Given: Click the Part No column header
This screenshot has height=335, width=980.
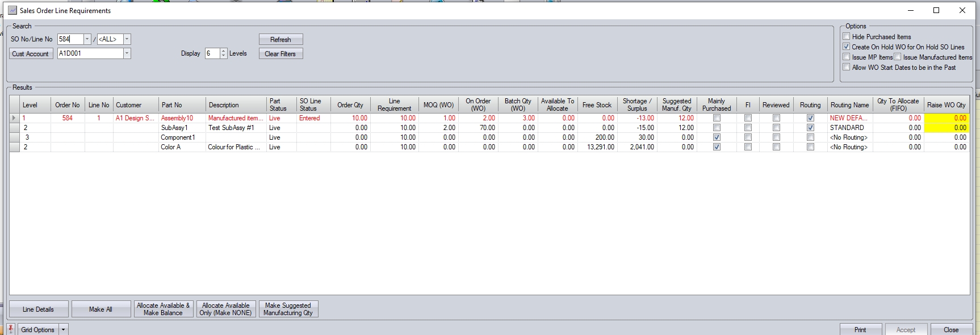Looking at the screenshot, I should pyautogui.click(x=182, y=104).
